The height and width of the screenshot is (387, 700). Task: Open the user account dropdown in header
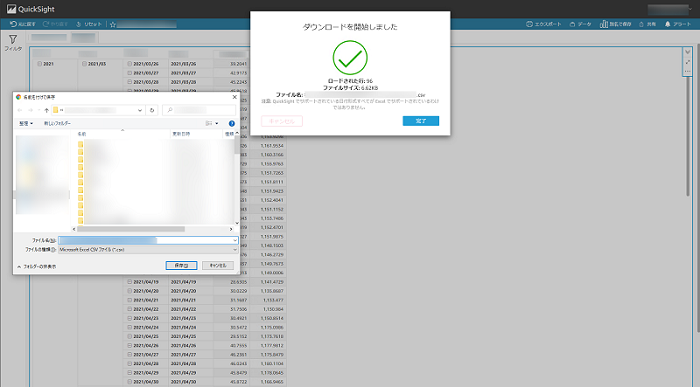tap(670, 9)
